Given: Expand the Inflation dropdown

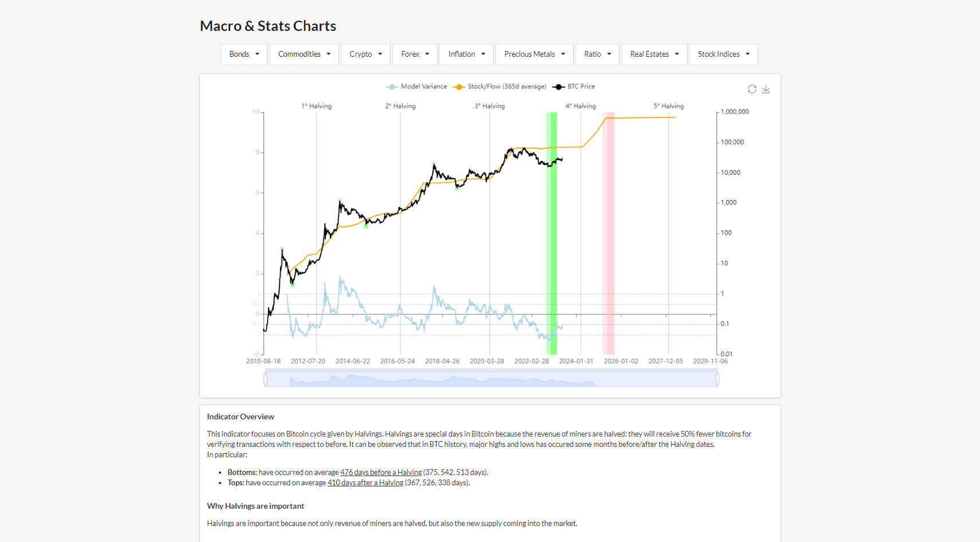Looking at the screenshot, I should tap(466, 54).
